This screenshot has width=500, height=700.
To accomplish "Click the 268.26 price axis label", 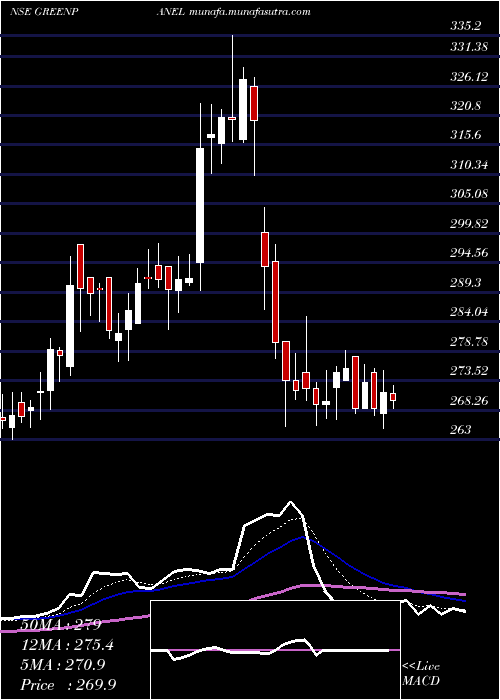I will point(469,400).
